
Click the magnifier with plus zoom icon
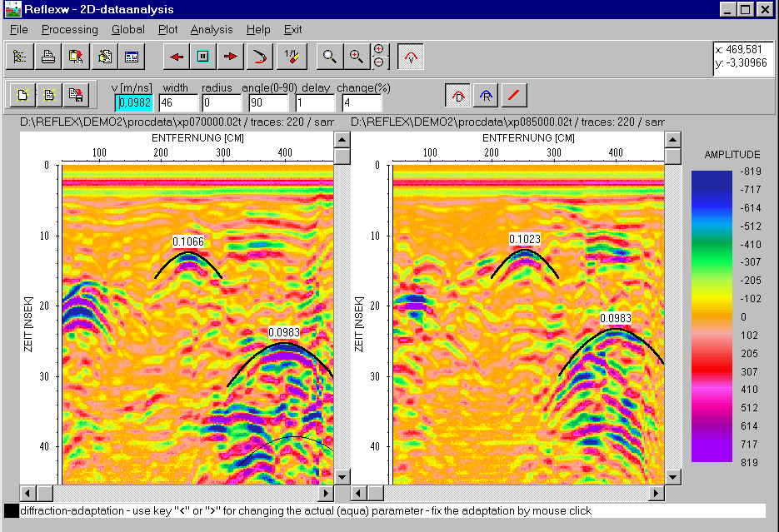tap(356, 57)
